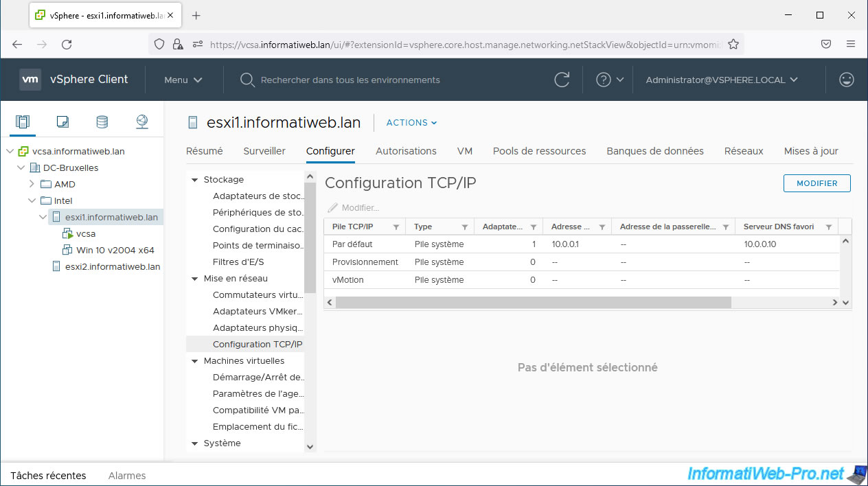
Task: Click the VMware vm logo
Action: [30, 80]
